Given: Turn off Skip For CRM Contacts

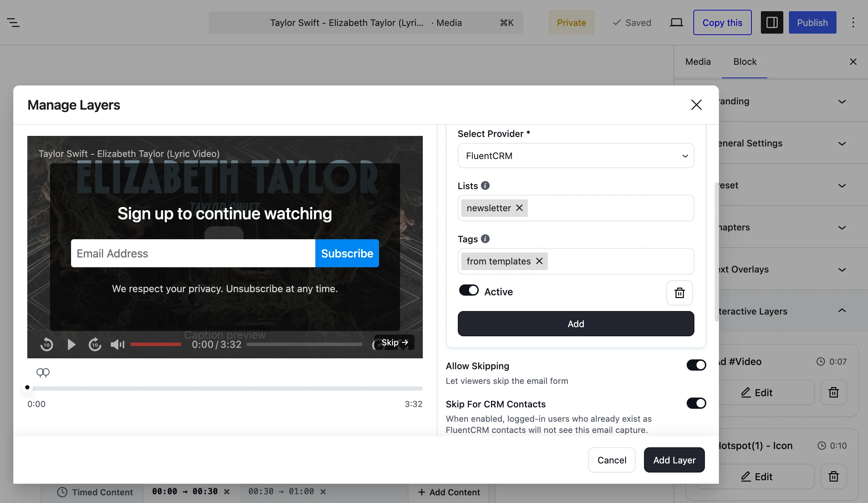Looking at the screenshot, I should pyautogui.click(x=696, y=403).
